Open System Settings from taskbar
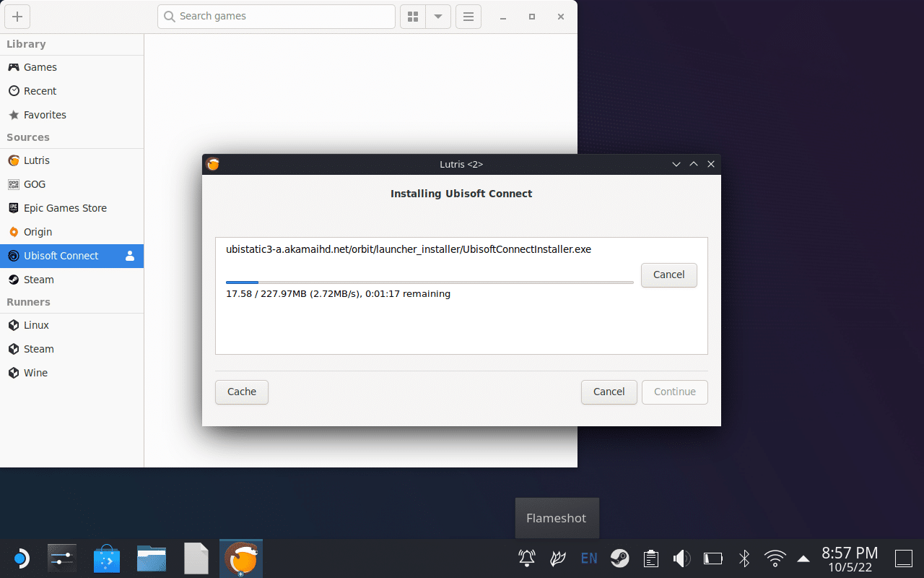924x578 pixels. coord(62,558)
